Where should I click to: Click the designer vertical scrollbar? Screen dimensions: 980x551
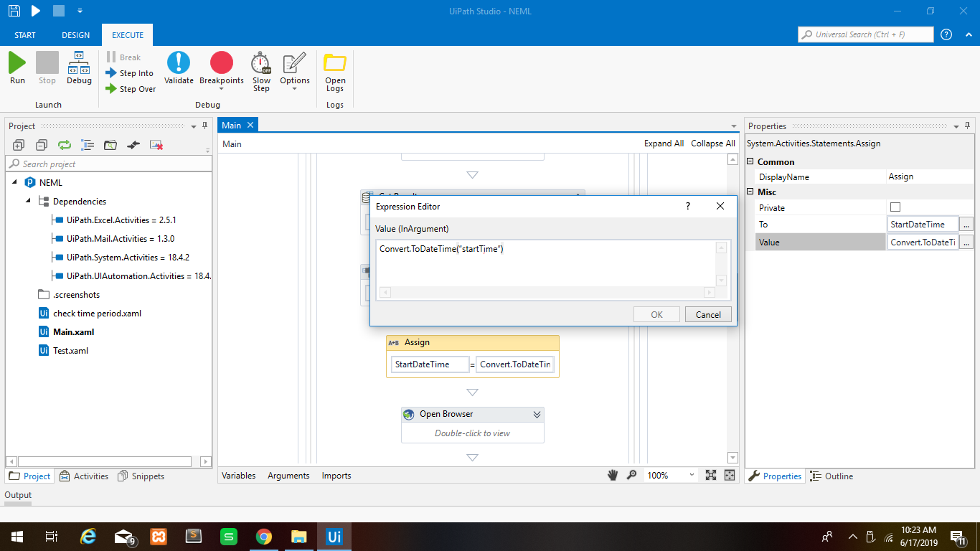pos(732,309)
